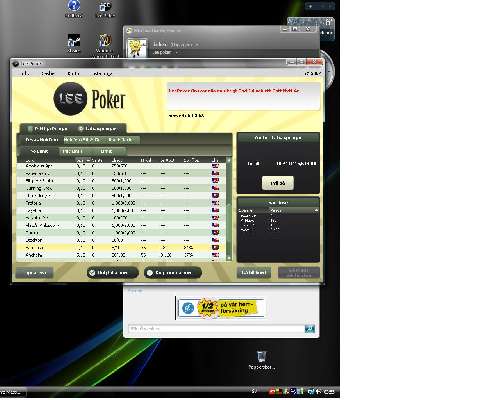Click the sort arrow in the lower right panel header

[x=316, y=211]
